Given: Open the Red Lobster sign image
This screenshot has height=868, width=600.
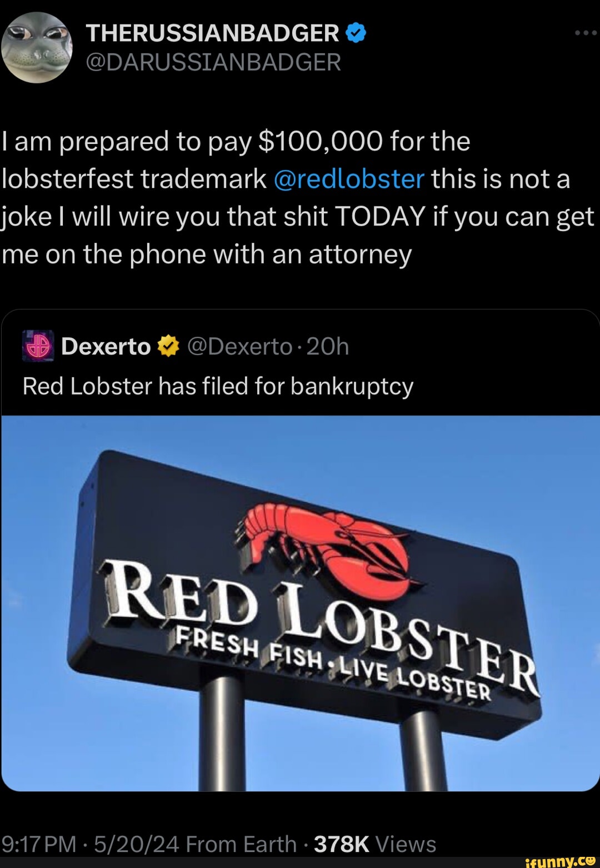Looking at the screenshot, I should point(301,603).
